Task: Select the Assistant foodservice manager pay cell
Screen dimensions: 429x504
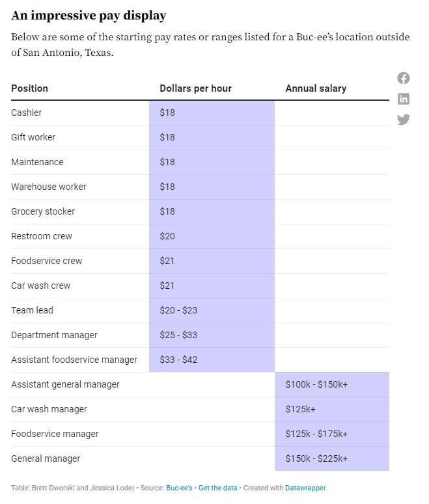Action: coord(178,360)
